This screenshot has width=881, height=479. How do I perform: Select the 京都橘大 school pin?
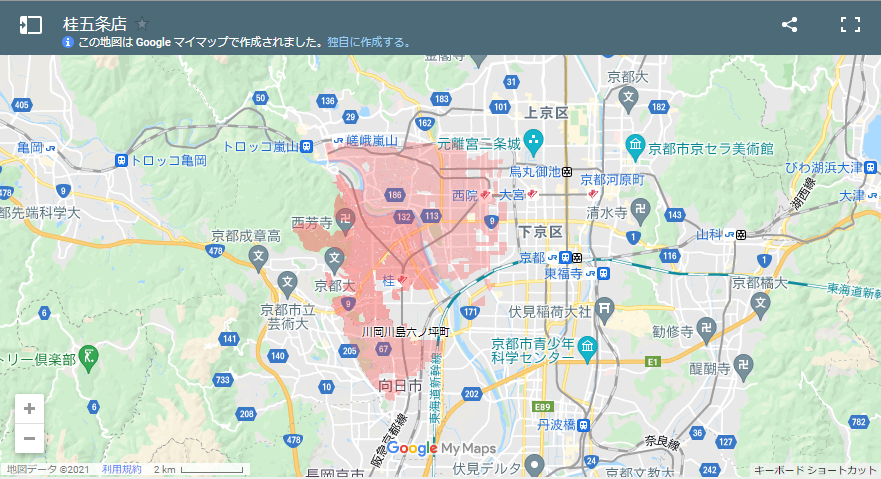coord(760,306)
